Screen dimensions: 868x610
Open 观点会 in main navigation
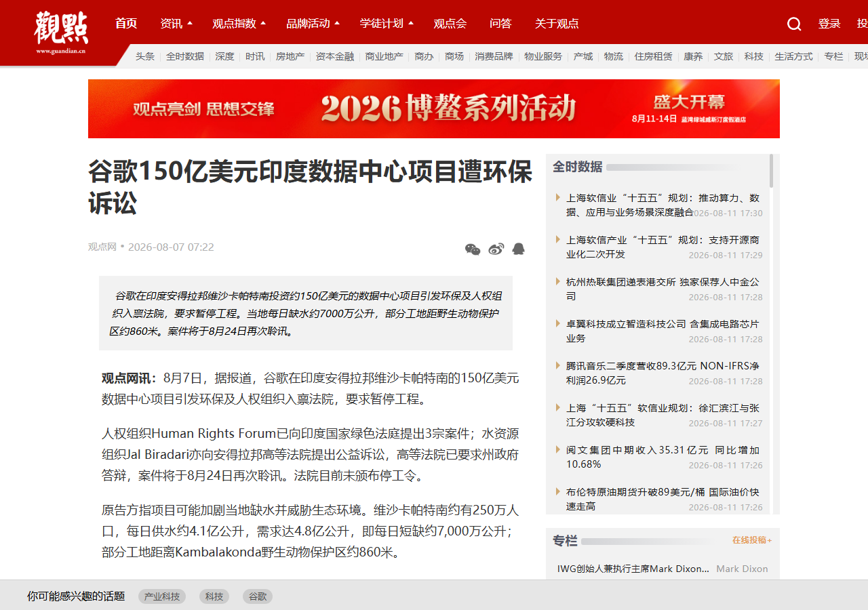click(450, 24)
